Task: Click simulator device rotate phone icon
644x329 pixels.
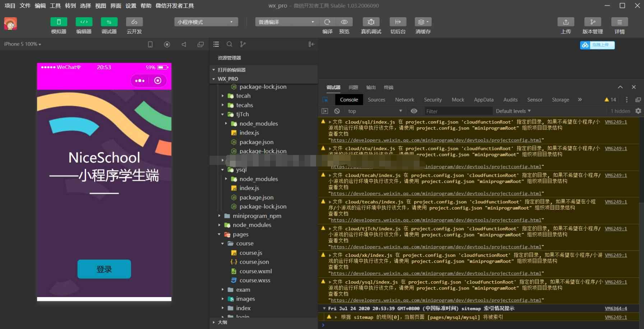Action: point(150,44)
